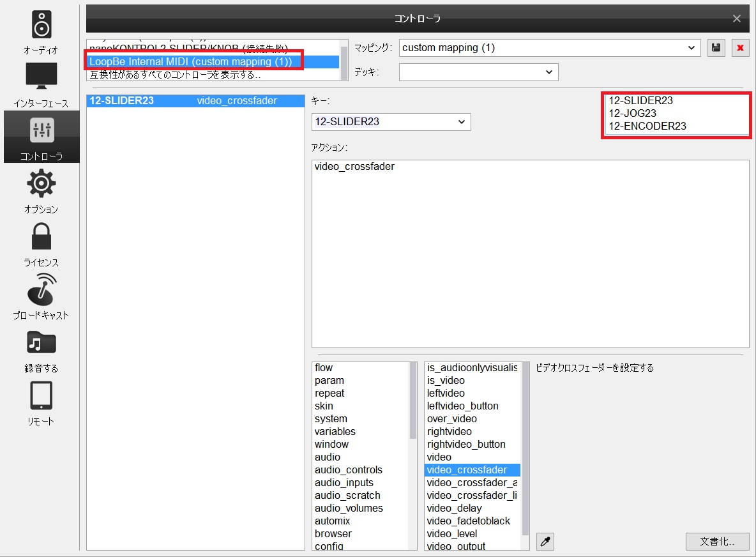Select the flow category

pyautogui.click(x=361, y=367)
